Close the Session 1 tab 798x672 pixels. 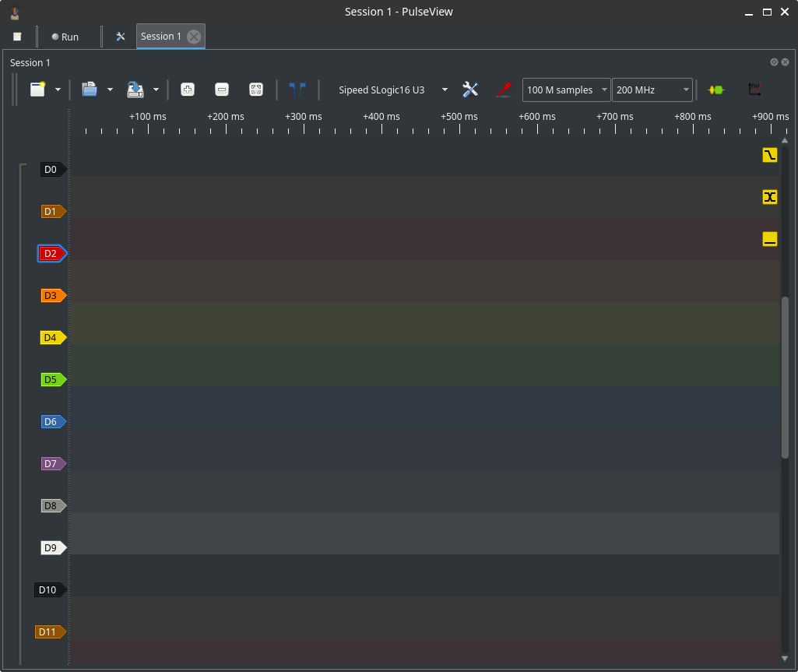pyautogui.click(x=194, y=37)
